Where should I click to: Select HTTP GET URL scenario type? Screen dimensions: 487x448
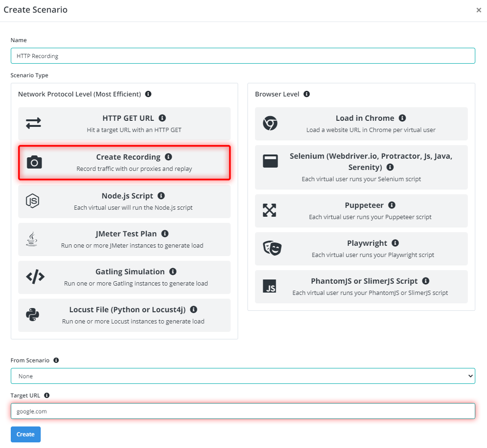point(124,124)
